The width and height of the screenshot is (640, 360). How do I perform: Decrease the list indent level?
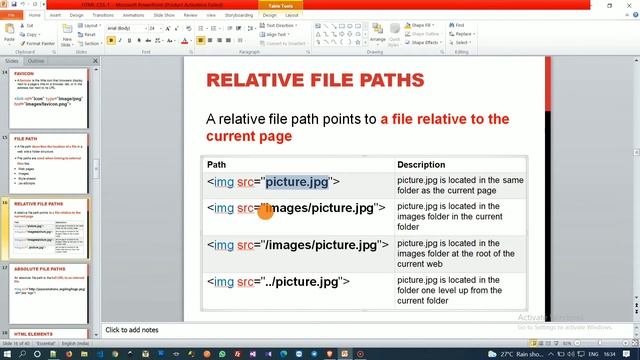230,28
